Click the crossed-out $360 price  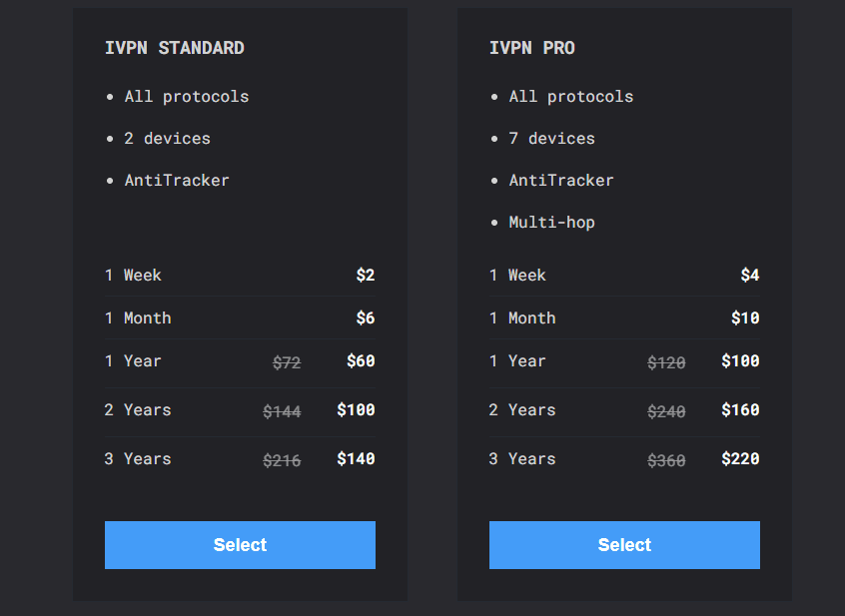666,460
